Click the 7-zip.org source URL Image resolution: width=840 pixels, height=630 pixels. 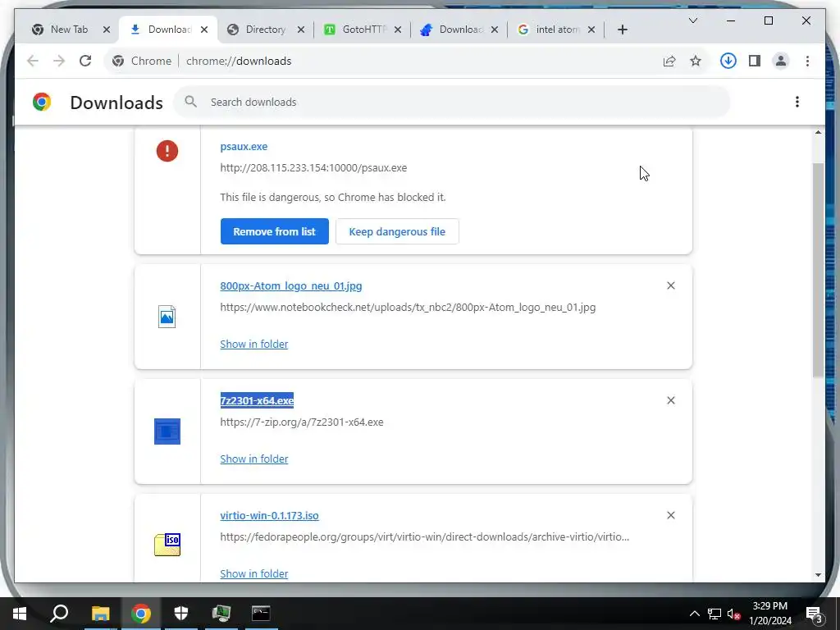[302, 422]
